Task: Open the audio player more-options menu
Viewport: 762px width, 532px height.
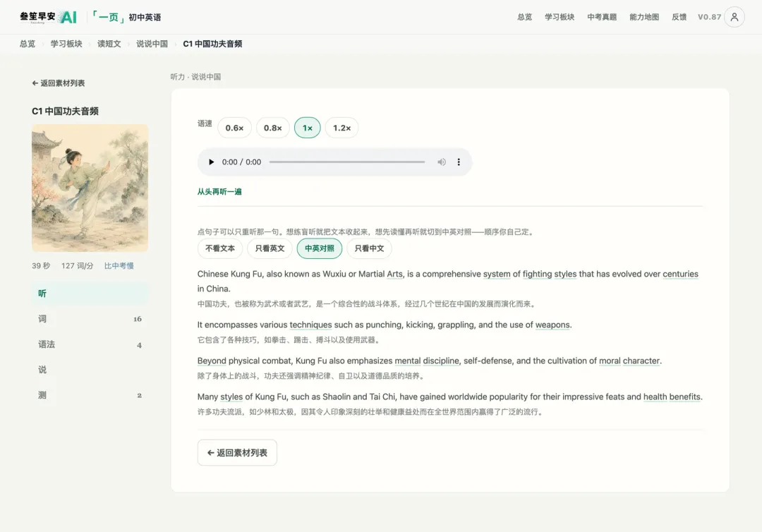Action: (459, 162)
